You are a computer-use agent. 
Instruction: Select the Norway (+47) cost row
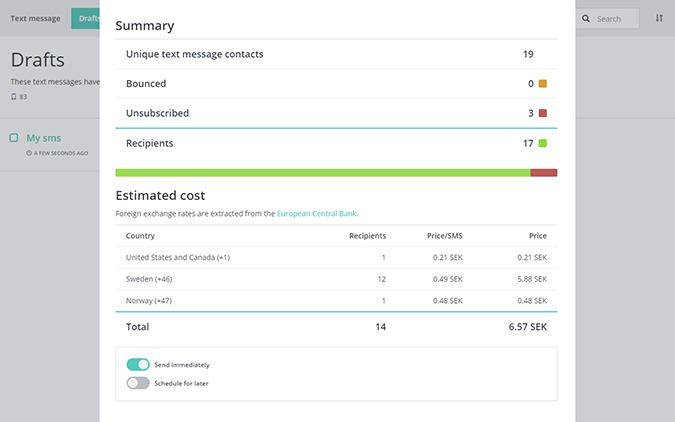336,300
